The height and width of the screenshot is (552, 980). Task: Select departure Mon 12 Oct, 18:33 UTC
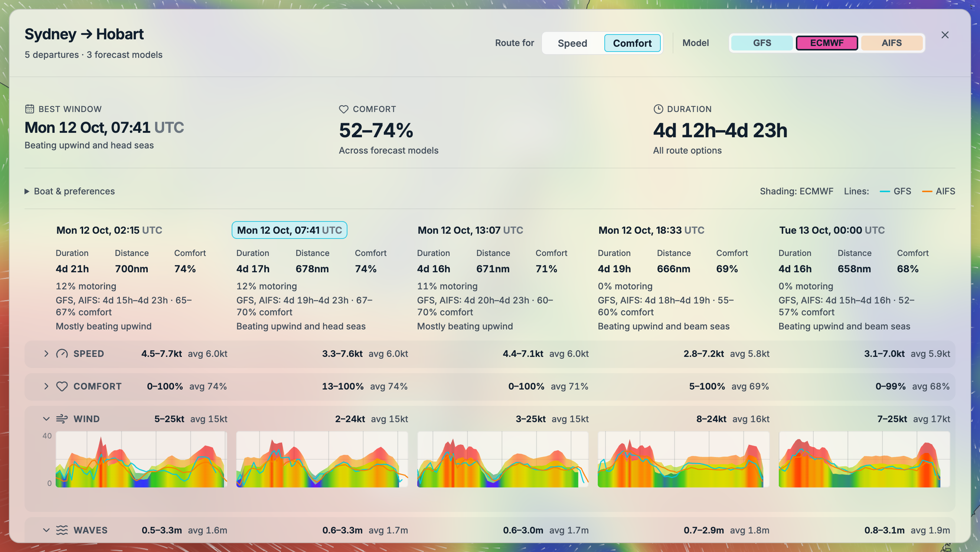(651, 230)
